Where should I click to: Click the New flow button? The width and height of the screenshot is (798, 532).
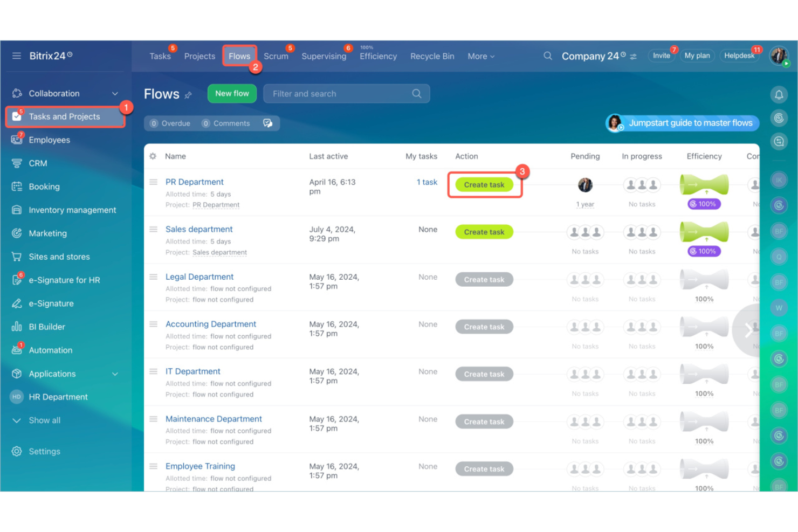tap(232, 93)
